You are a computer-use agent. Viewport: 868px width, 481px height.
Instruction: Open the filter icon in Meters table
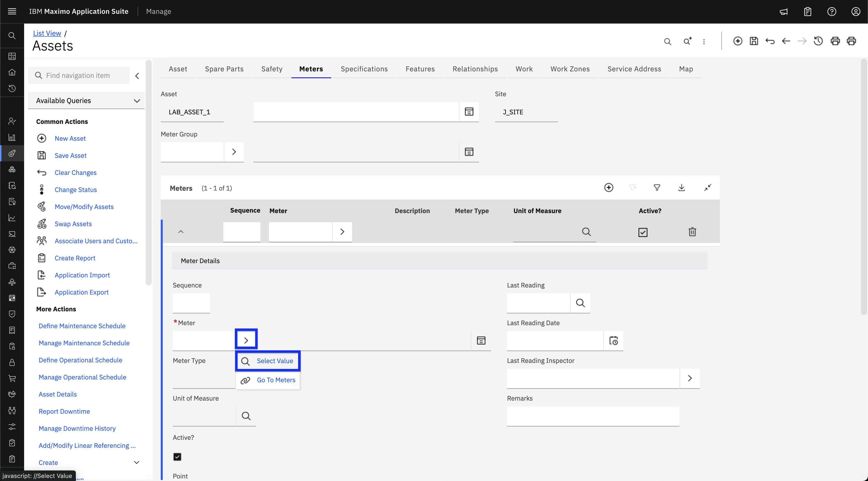(657, 188)
